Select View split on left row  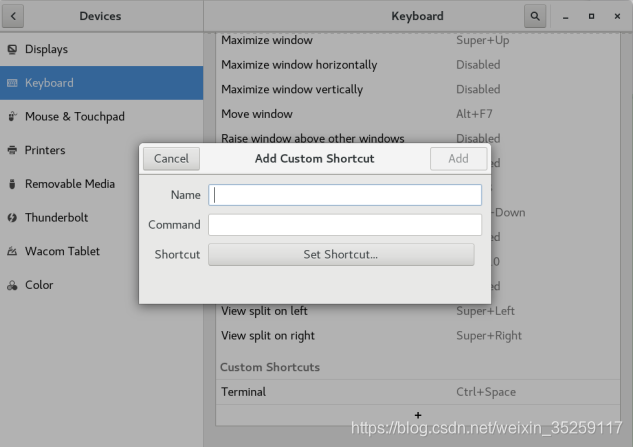click(x=418, y=311)
